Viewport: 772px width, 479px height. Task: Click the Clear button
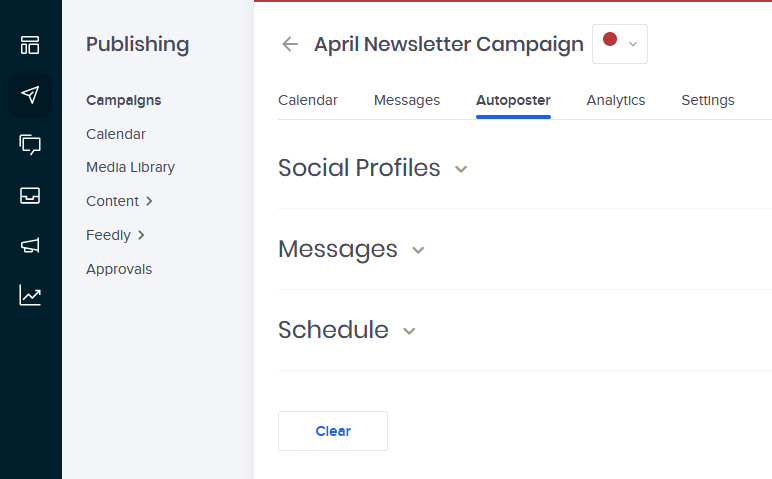coord(333,431)
